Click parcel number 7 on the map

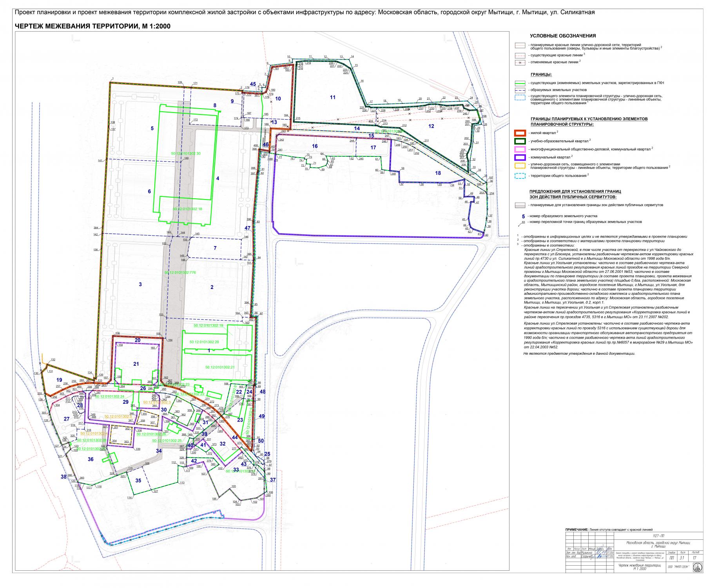215,248
